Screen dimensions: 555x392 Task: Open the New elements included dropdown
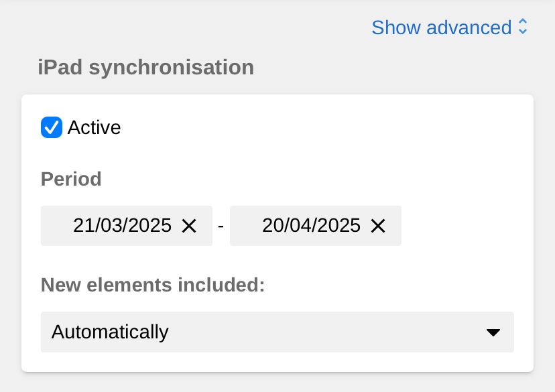click(277, 332)
